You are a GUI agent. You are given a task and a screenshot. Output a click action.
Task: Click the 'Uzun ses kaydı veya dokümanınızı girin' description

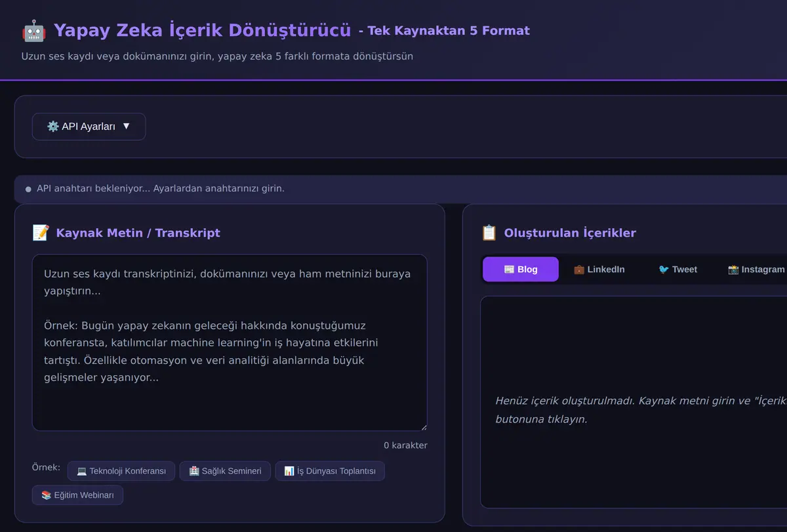pyautogui.click(x=217, y=56)
